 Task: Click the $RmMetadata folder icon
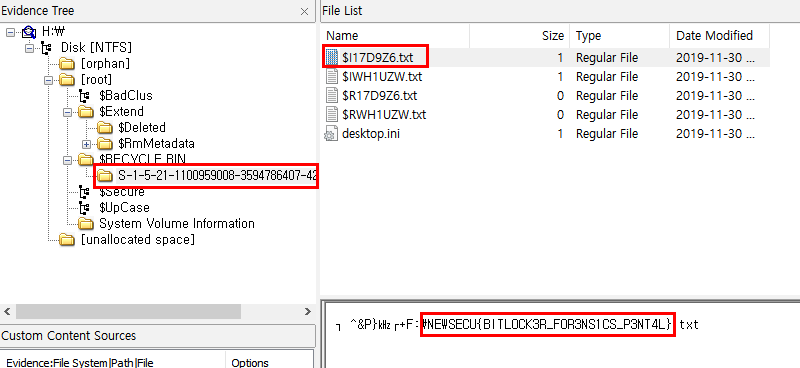[x=105, y=144]
